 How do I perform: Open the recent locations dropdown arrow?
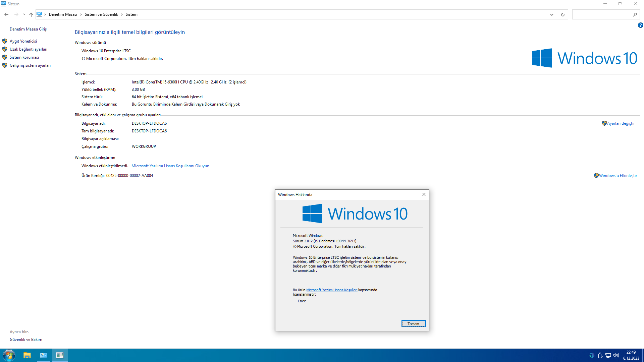24,14
